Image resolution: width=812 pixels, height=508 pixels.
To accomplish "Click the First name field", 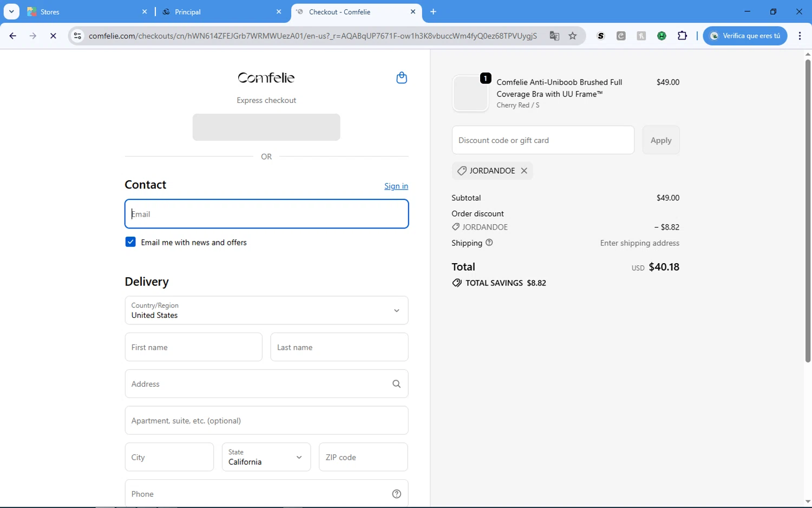I will click(x=193, y=347).
